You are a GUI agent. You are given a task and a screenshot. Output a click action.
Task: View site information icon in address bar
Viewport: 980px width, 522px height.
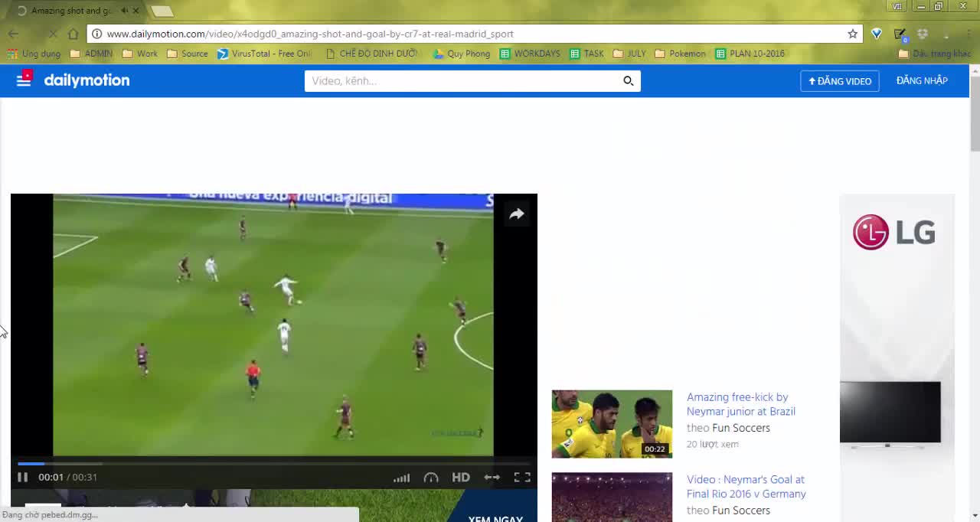[96, 34]
